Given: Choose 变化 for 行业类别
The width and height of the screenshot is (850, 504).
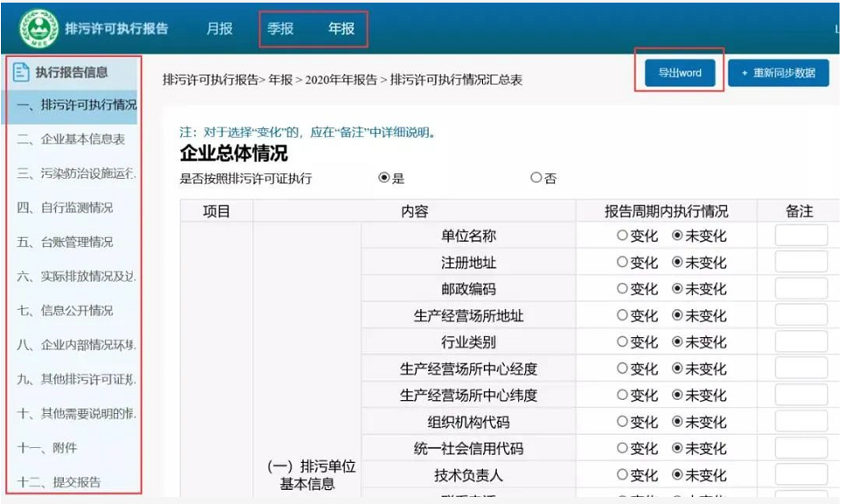Looking at the screenshot, I should 622,342.
